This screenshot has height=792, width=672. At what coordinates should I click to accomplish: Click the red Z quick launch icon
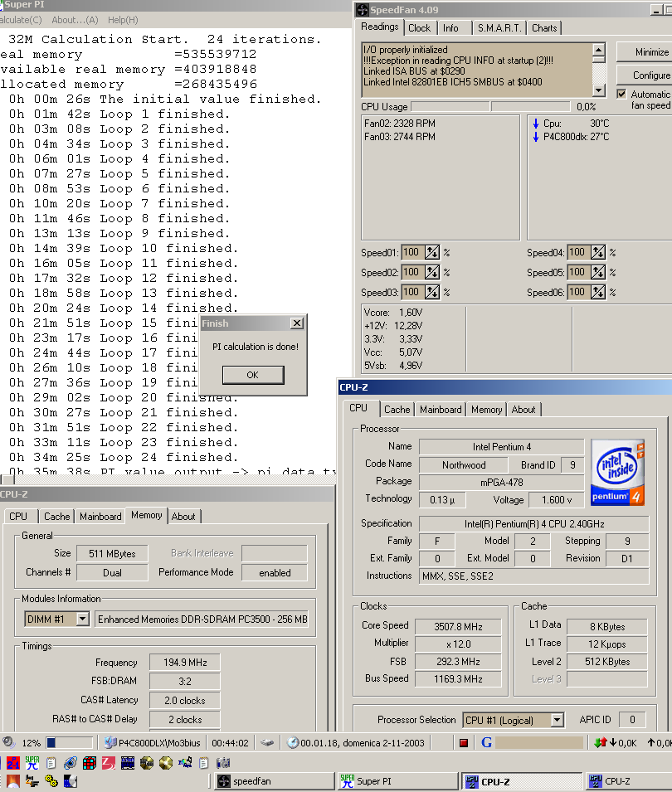[x=109, y=763]
